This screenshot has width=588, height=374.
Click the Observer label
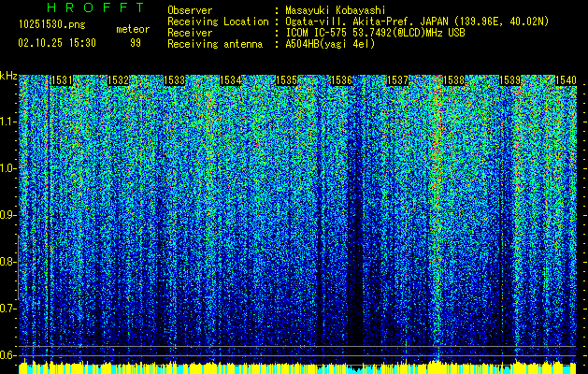point(190,10)
